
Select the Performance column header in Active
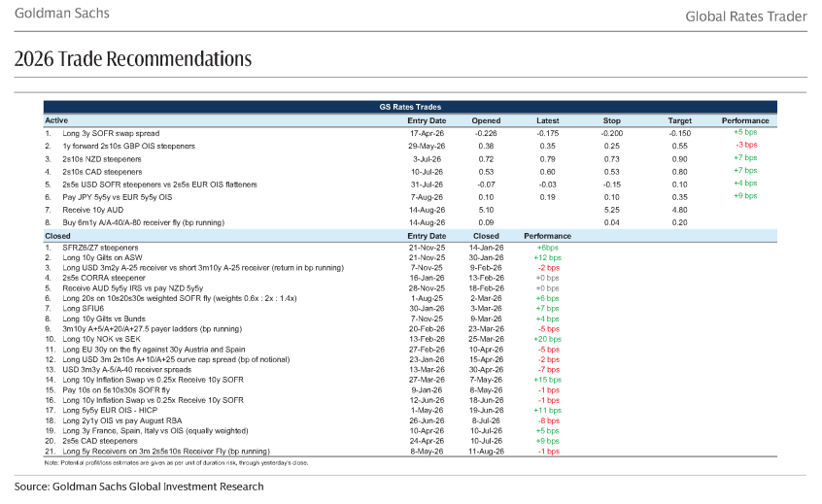click(745, 120)
